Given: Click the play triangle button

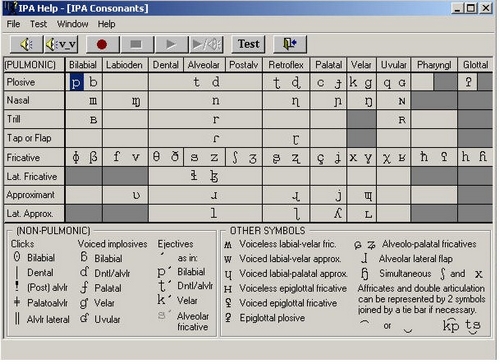Looking at the screenshot, I should point(171,44).
